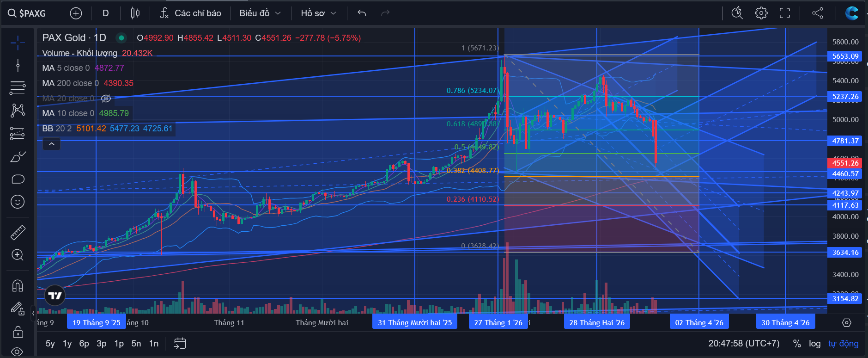Open Các chỉ báo indicators menu
This screenshot has width=868, height=358.
[190, 13]
